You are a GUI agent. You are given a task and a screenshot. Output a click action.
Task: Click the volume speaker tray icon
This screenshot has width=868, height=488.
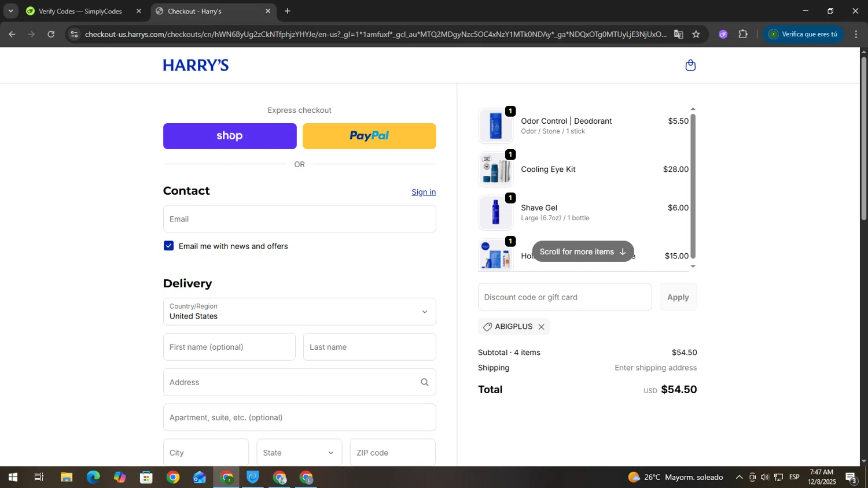pos(765,478)
